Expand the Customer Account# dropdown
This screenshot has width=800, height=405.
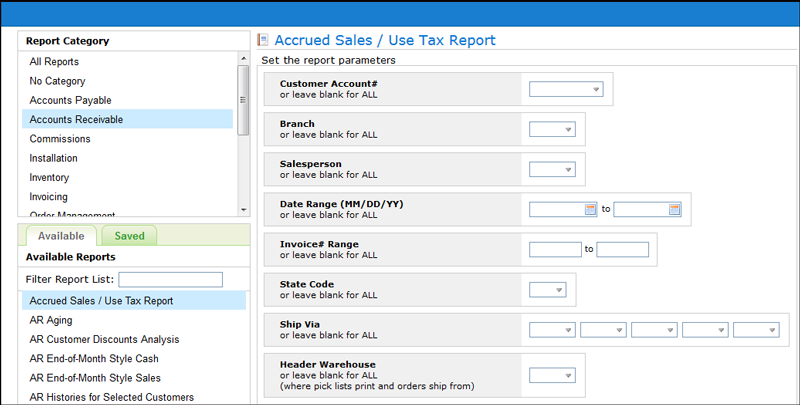566,89
